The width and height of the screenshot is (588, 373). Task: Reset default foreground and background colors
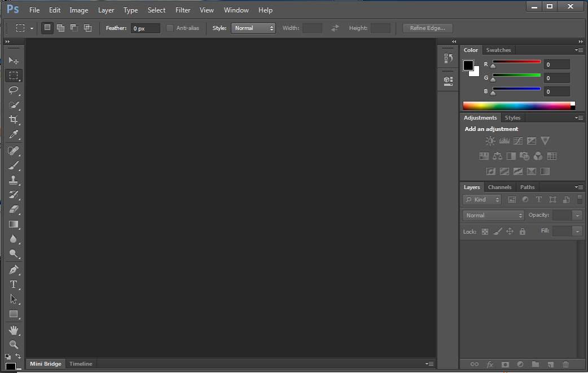pyautogui.click(x=8, y=357)
